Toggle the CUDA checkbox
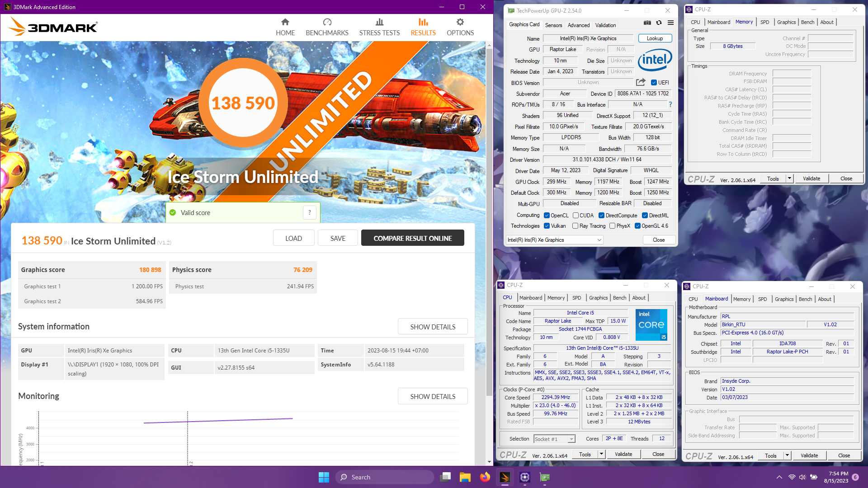 tap(576, 216)
